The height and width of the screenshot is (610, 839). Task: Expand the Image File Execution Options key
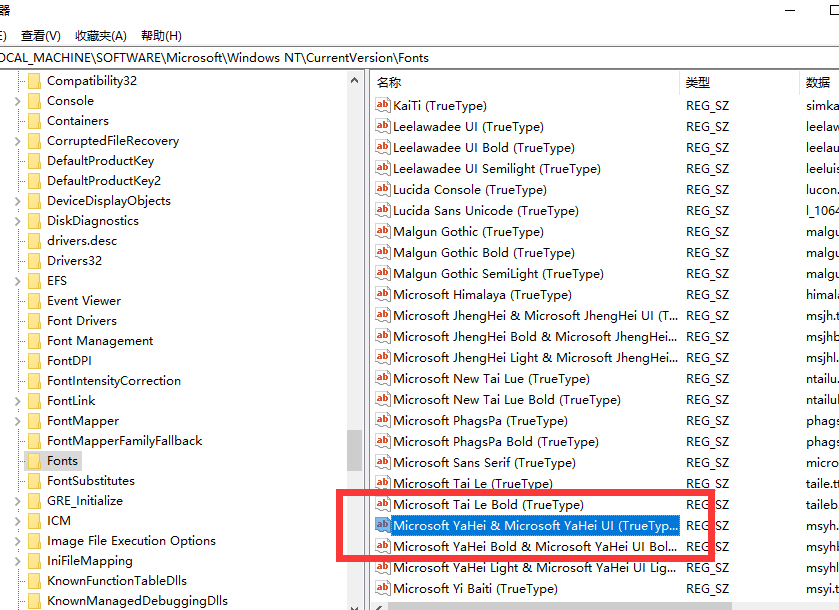(18, 540)
